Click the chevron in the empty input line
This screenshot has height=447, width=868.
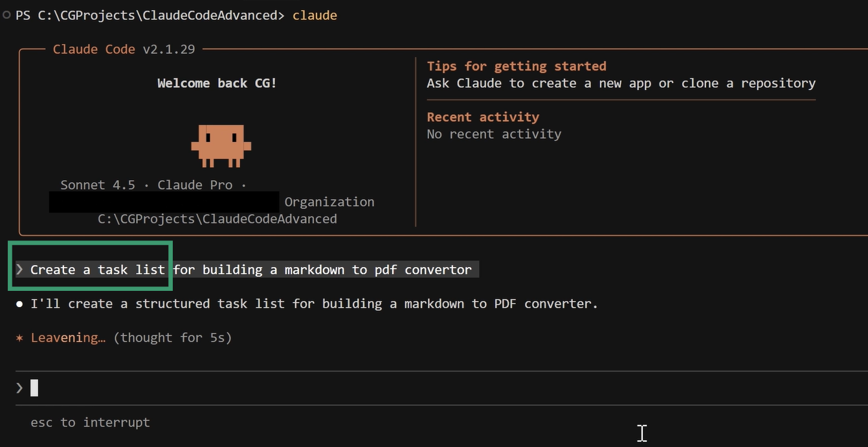(19, 388)
